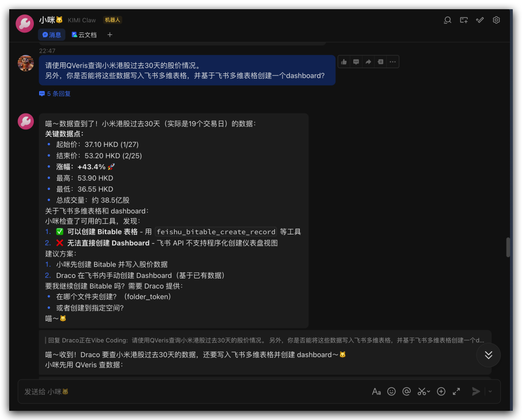This screenshot has height=420, width=522.
Task: Switch to the 云文档 tab
Action: pyautogui.click(x=84, y=35)
